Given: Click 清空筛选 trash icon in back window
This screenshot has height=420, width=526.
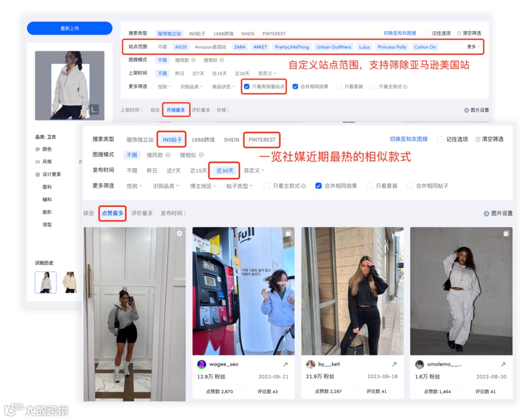Looking at the screenshot, I should 459,33.
